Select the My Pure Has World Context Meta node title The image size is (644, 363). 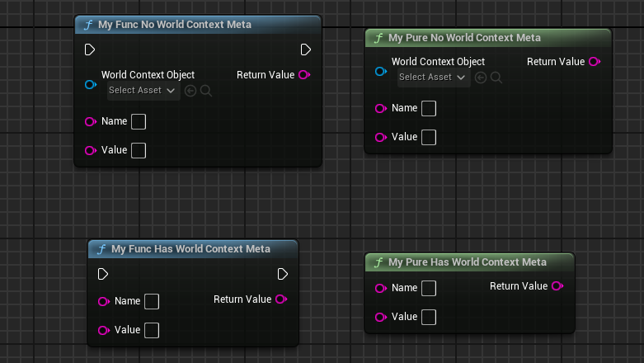467,262
